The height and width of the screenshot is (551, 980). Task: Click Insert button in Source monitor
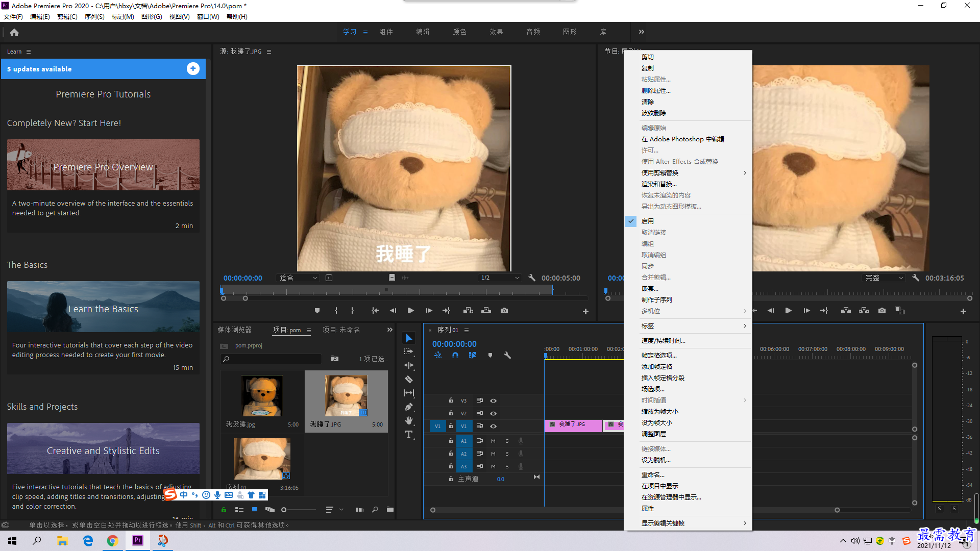tap(468, 311)
